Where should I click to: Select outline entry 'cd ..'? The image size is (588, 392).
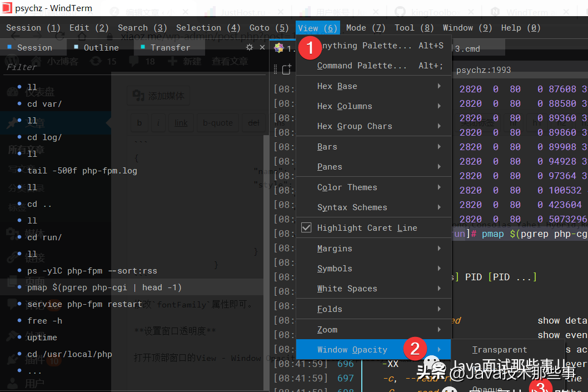tap(39, 204)
